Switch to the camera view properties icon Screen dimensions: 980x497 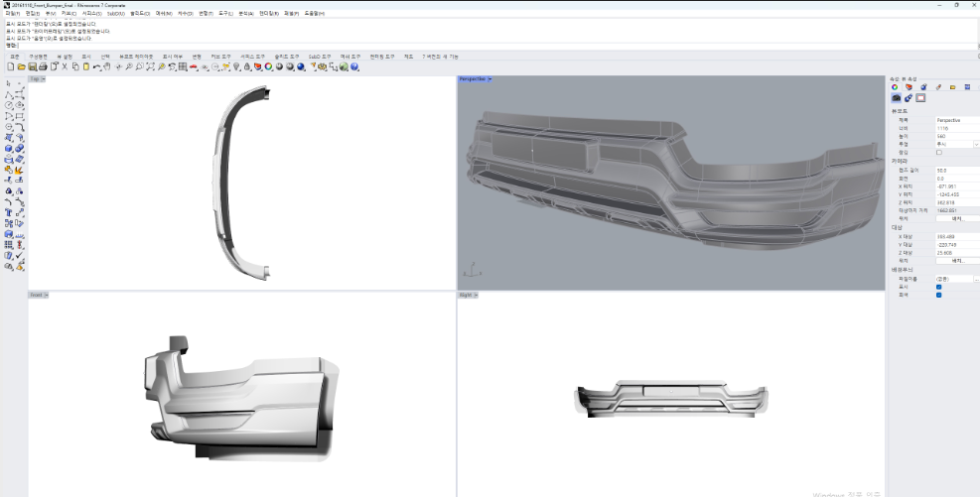tap(897, 98)
